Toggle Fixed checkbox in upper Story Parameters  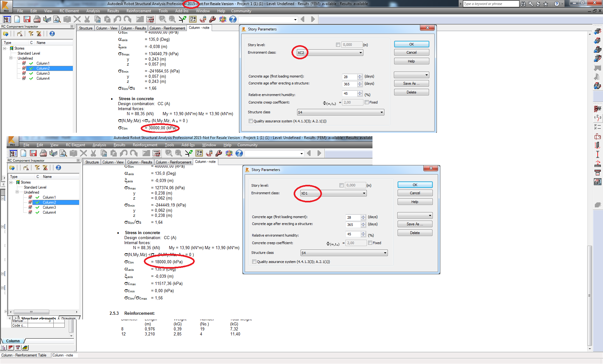(x=367, y=102)
